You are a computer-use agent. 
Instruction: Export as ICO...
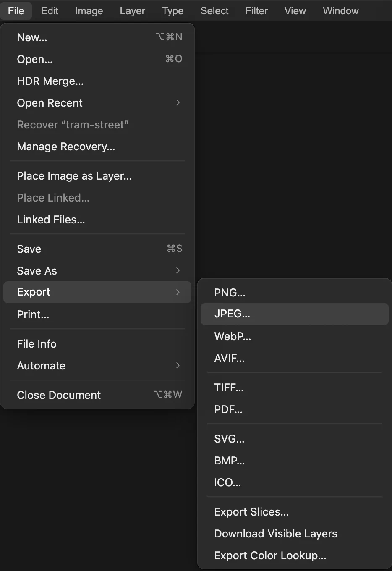295,482
